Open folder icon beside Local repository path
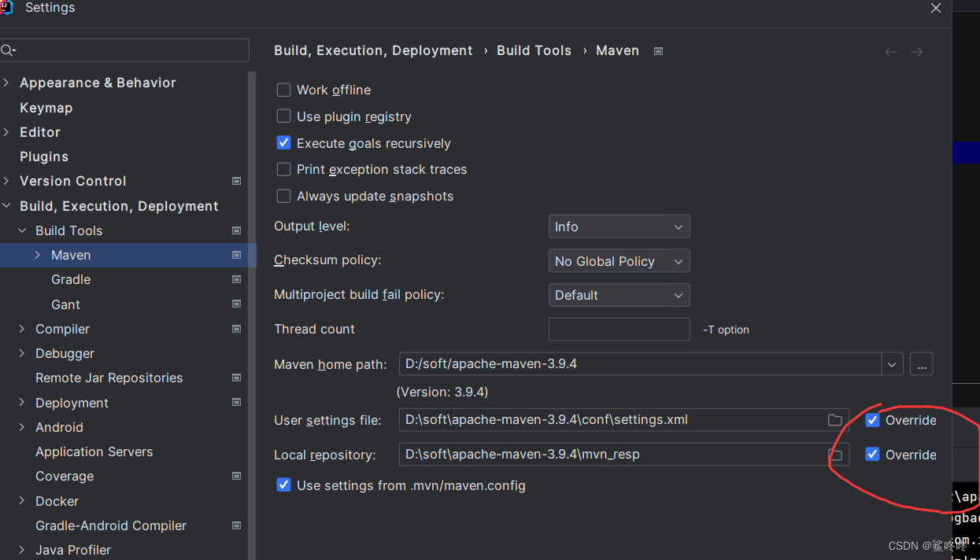 [835, 455]
